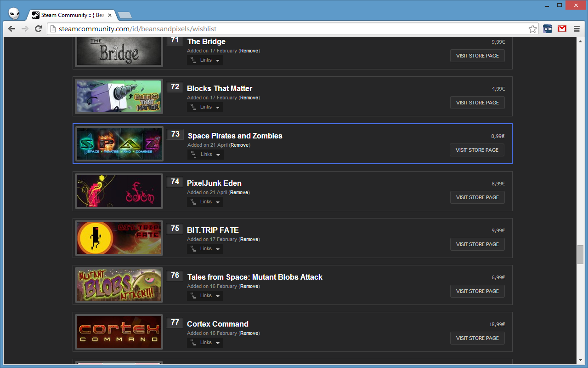Remove BIT.TRIP FATE from wishlist
Screen dimensions: 588x368
coord(249,239)
